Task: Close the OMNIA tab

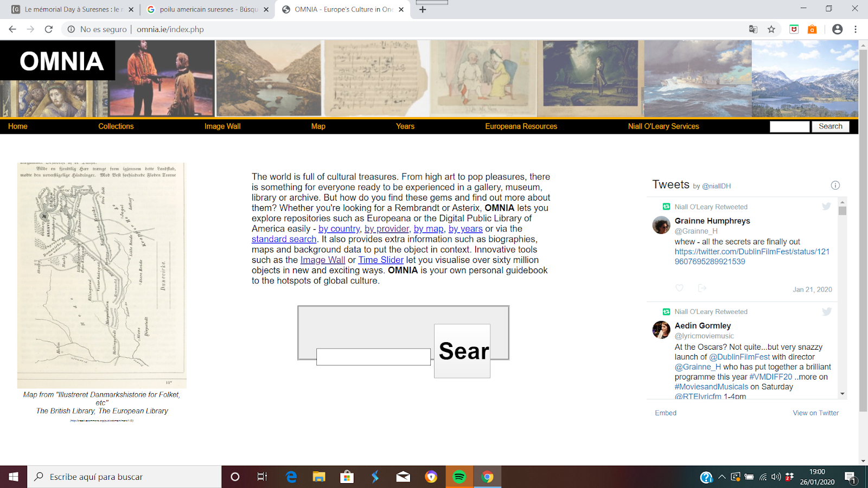Action: [x=401, y=9]
